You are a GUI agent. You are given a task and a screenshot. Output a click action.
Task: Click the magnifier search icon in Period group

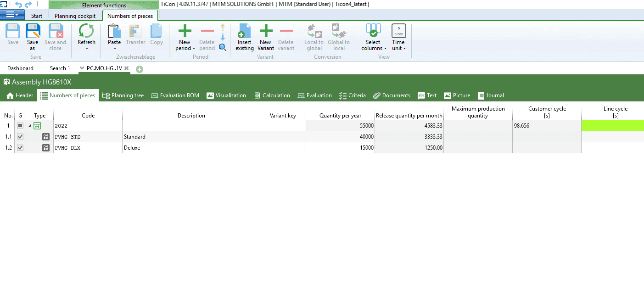pyautogui.click(x=223, y=47)
